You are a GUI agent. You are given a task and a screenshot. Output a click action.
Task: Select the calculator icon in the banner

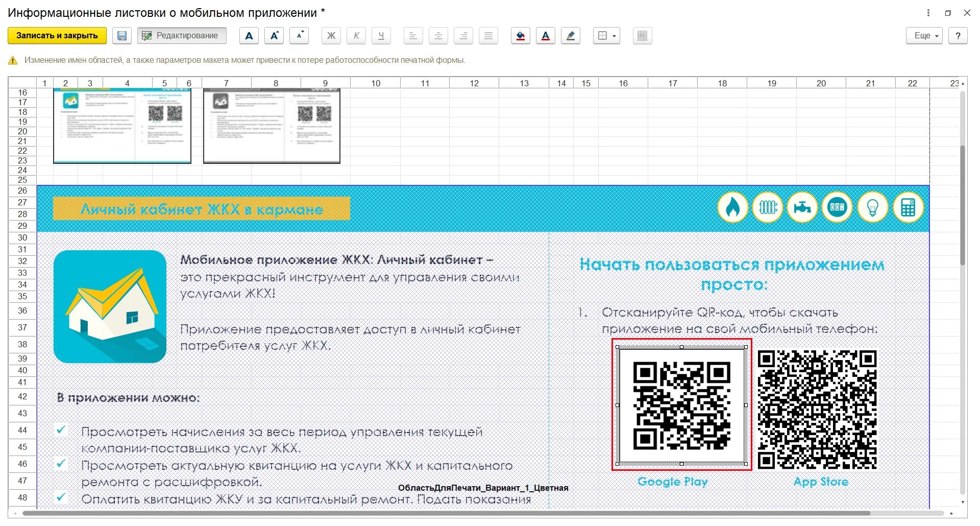(x=908, y=207)
